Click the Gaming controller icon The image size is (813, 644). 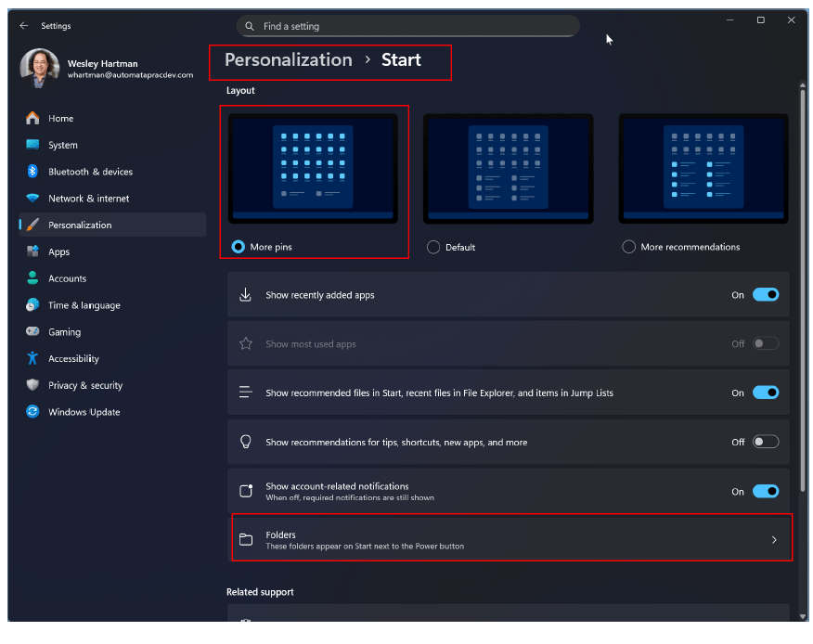click(32, 332)
